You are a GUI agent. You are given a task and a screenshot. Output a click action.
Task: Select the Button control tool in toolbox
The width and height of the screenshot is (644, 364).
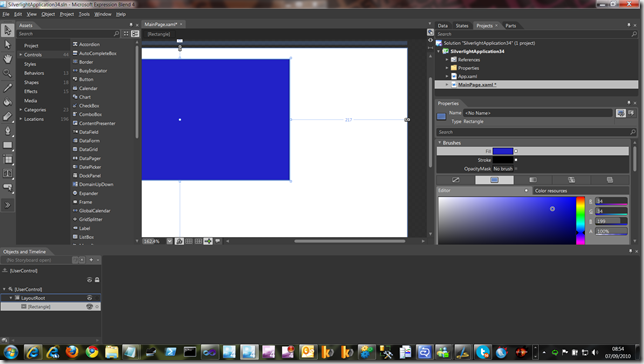click(7, 188)
